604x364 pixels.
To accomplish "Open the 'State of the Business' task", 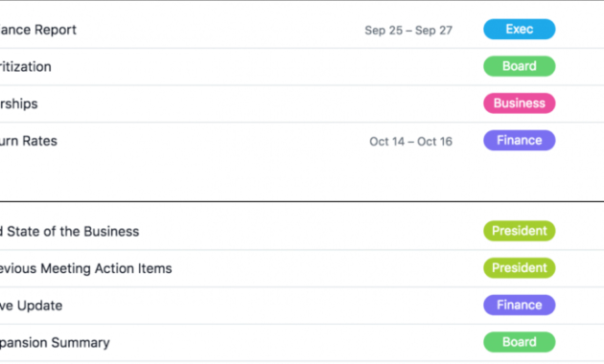I will pyautogui.click(x=69, y=231).
